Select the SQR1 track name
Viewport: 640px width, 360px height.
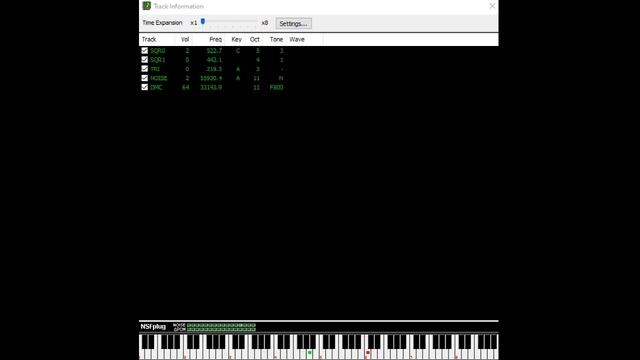tap(158, 60)
